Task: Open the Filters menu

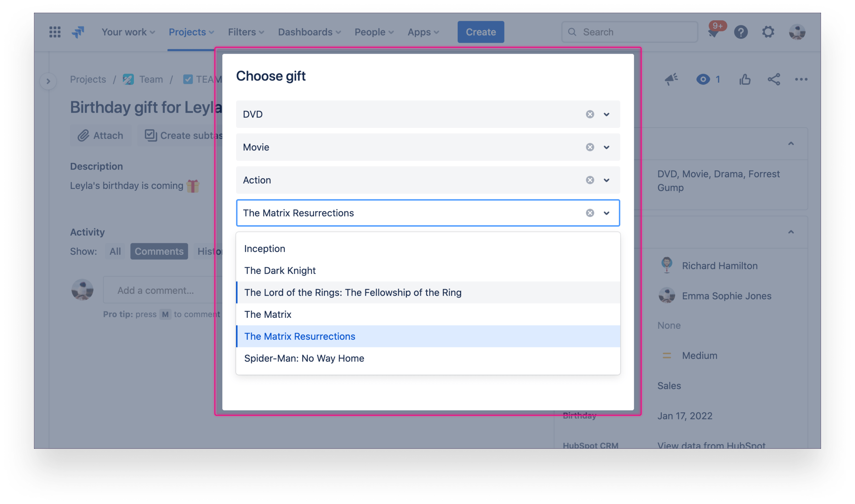Action: (246, 32)
